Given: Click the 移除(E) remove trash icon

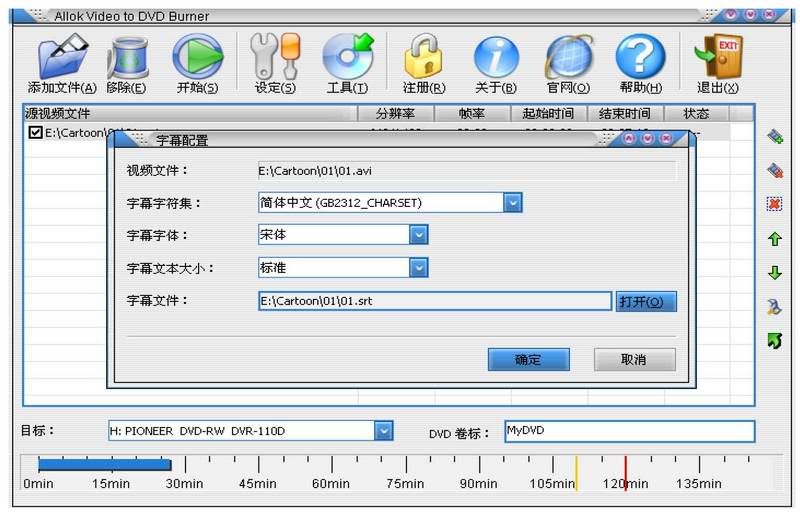Looking at the screenshot, I should (127, 62).
